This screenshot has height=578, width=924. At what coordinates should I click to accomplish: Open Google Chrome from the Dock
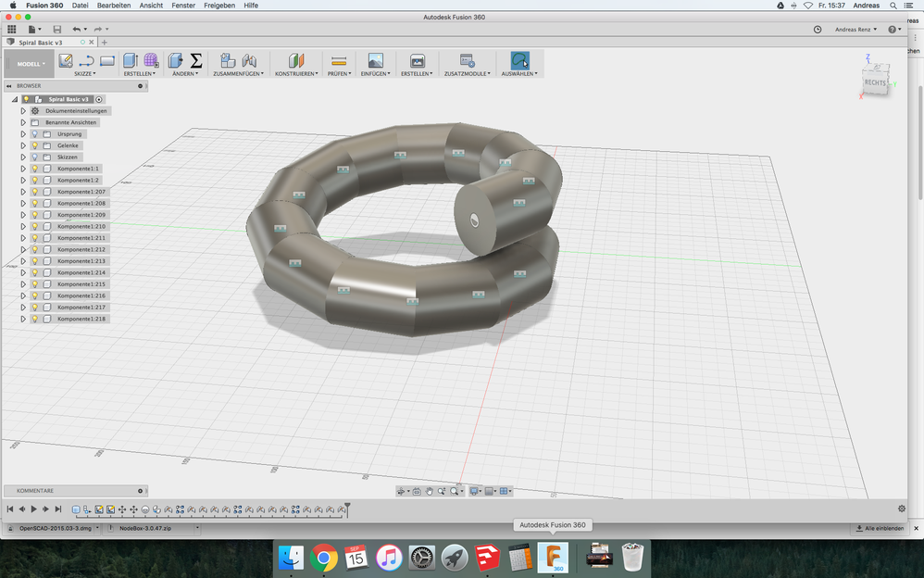323,558
